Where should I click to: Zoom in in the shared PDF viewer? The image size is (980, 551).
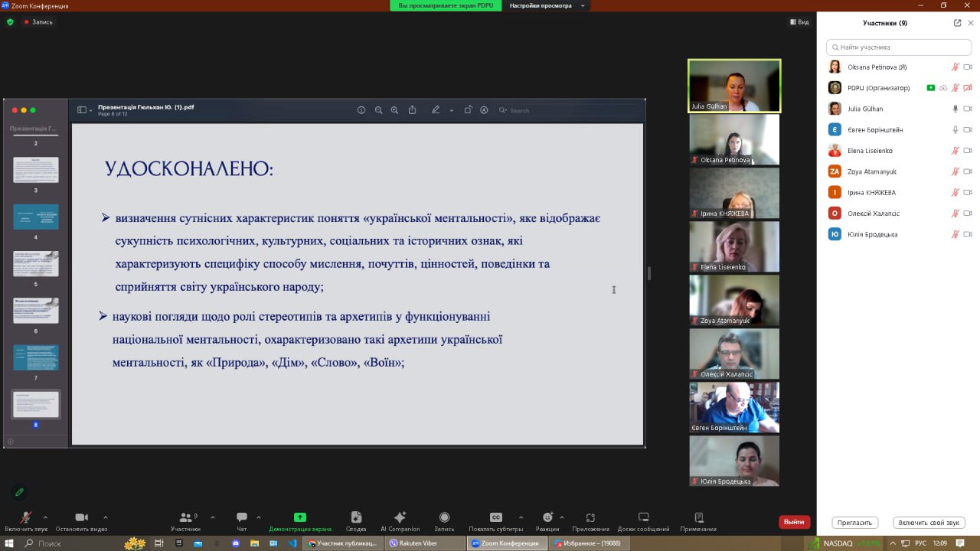coord(394,110)
